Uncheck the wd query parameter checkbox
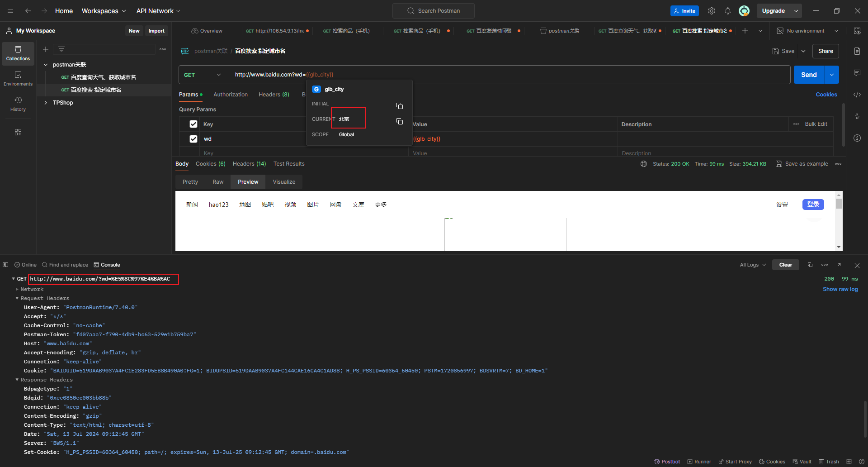Image resolution: width=868 pixels, height=467 pixels. point(193,139)
